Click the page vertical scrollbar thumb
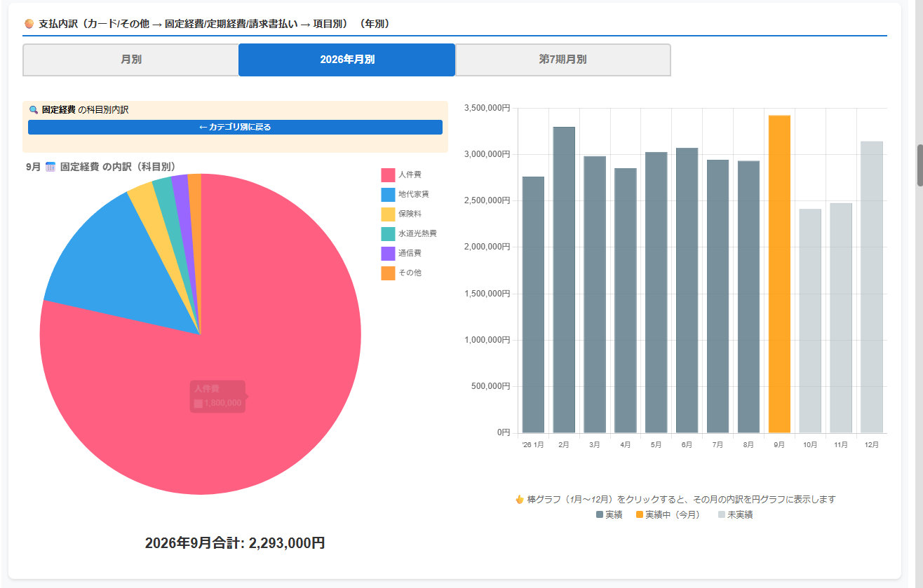This screenshot has width=923, height=588. pos(919,165)
